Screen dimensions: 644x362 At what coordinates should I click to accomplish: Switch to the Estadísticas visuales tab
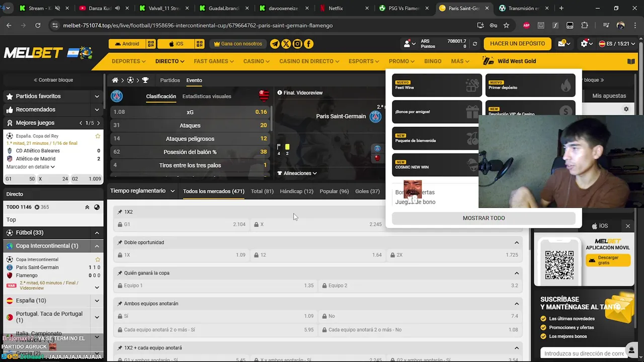pyautogui.click(x=207, y=96)
